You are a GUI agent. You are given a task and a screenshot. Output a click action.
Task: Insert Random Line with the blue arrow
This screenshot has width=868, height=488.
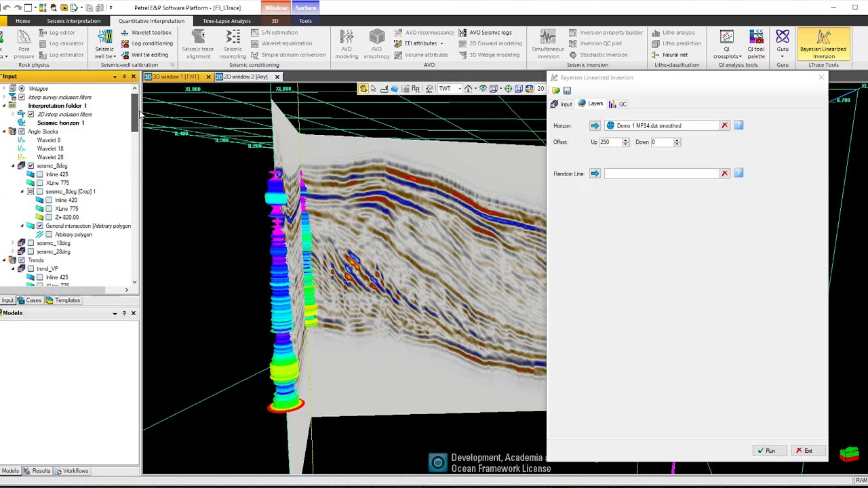pos(595,174)
